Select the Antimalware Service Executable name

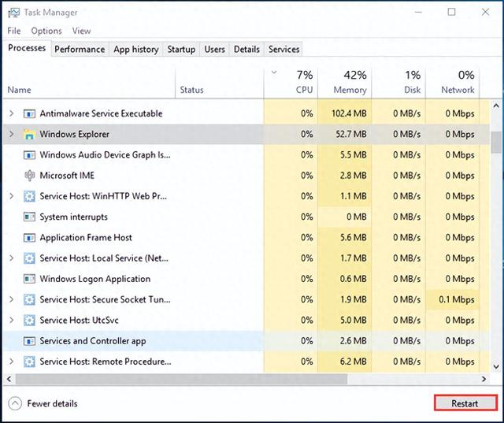pos(102,113)
